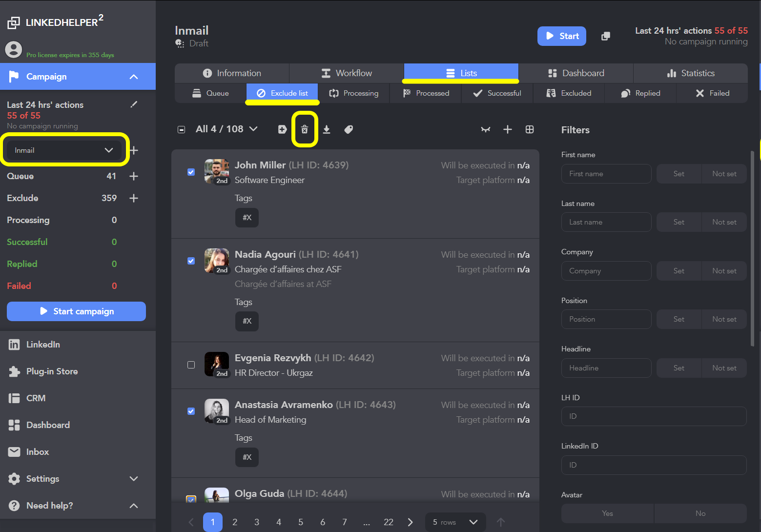This screenshot has width=761, height=532.
Task: Click the plus icon in Queue row
Action: (x=134, y=176)
